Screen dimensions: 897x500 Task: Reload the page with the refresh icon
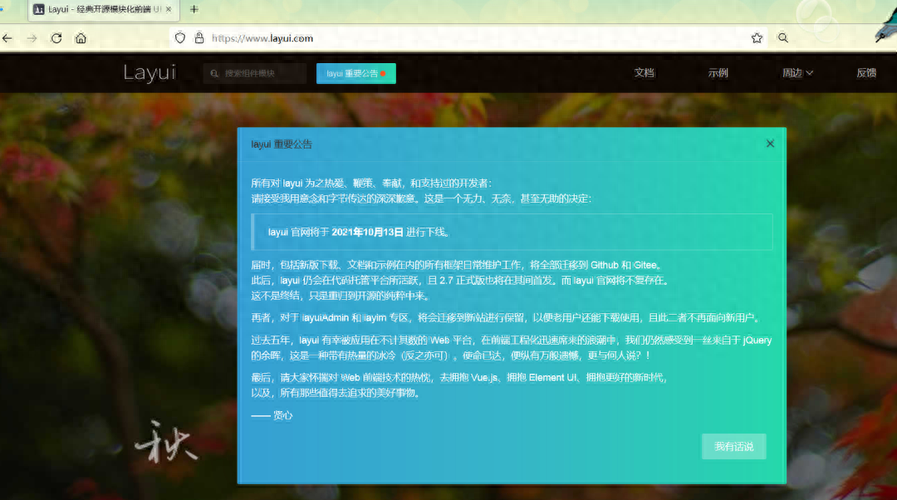click(56, 38)
